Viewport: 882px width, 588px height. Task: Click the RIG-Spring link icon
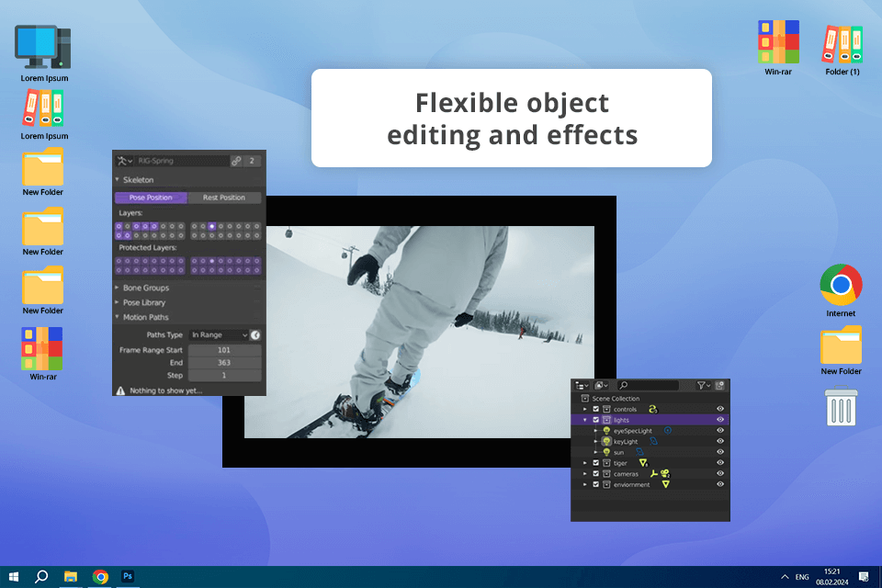pos(236,161)
